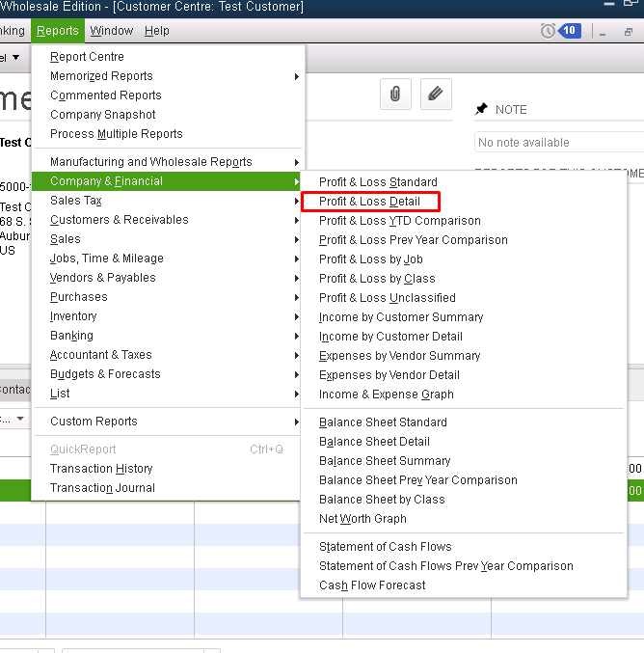The width and height of the screenshot is (644, 653).
Task: Open Cash Flow Forecast report
Action: [x=372, y=585]
